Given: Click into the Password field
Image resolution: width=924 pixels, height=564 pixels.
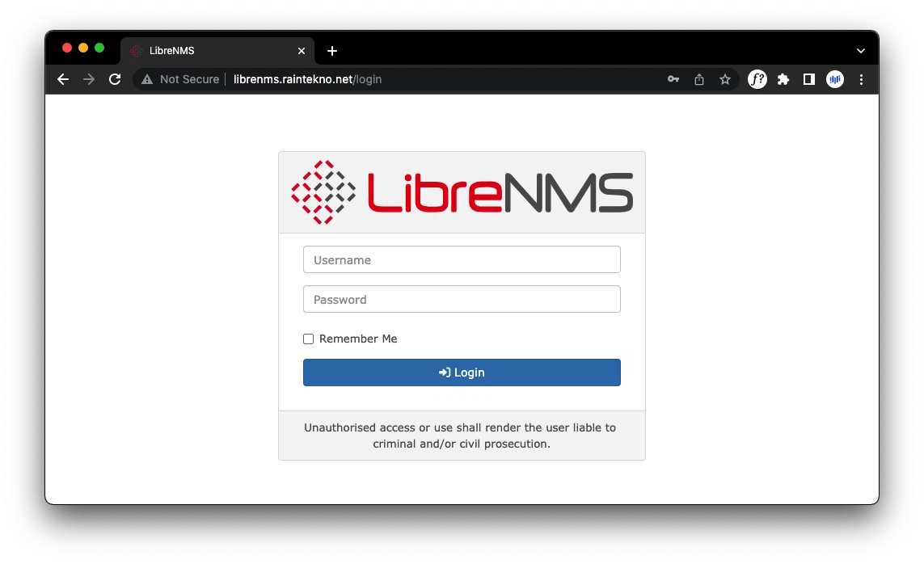Looking at the screenshot, I should pyautogui.click(x=462, y=299).
